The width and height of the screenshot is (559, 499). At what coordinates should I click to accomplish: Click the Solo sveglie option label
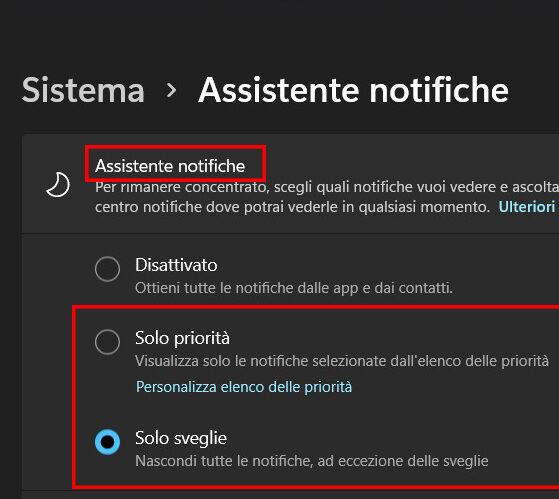point(181,438)
